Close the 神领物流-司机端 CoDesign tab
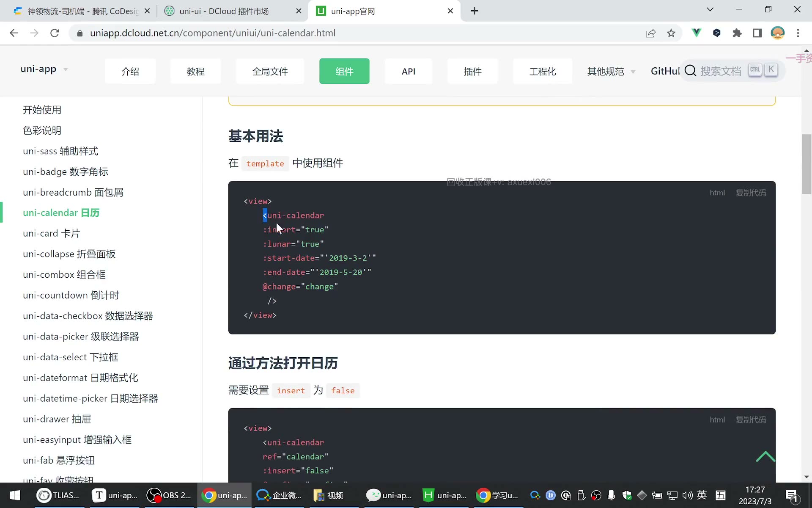Viewport: 812px width, 508px height. pos(147,11)
